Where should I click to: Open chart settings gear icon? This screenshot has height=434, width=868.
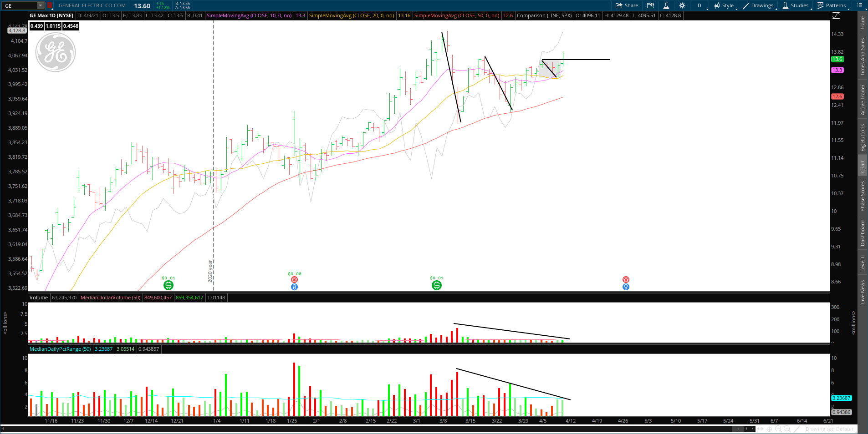pos(682,5)
